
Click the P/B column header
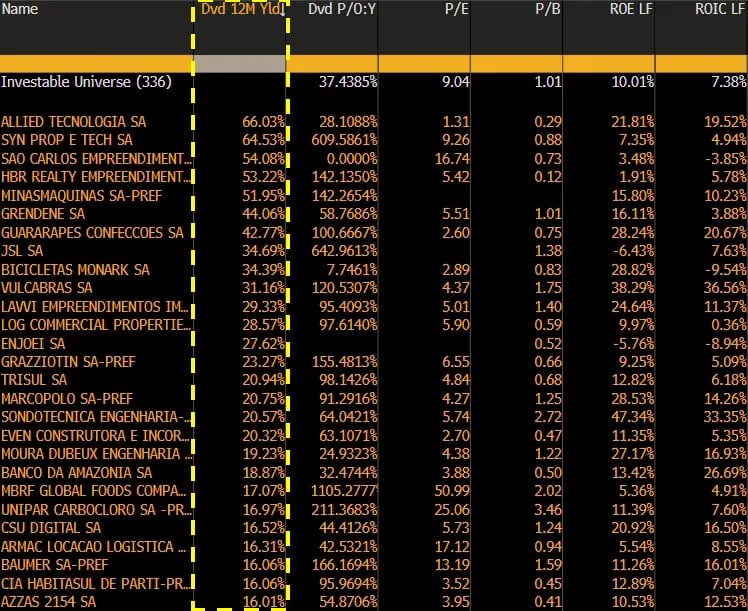click(x=548, y=9)
